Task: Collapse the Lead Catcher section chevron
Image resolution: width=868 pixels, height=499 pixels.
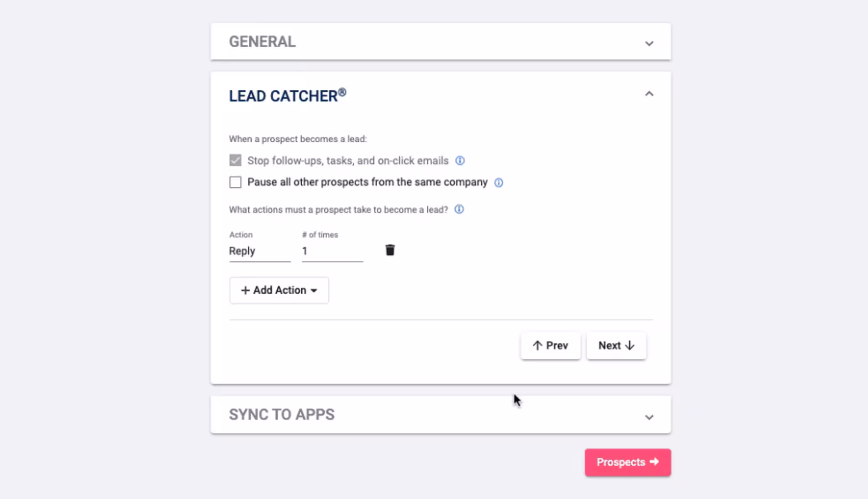Action: [x=649, y=94]
